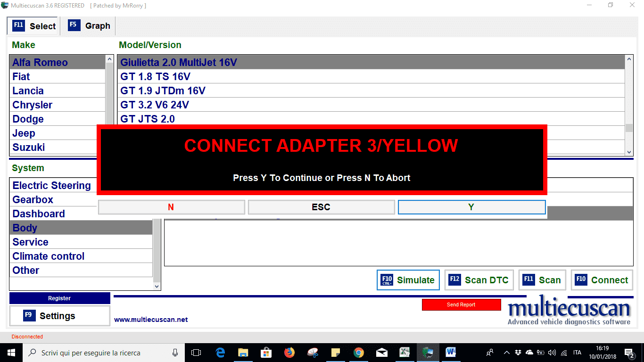The width and height of the screenshot is (644, 362).
Task: Click the red Send Report button
Action: tap(461, 304)
